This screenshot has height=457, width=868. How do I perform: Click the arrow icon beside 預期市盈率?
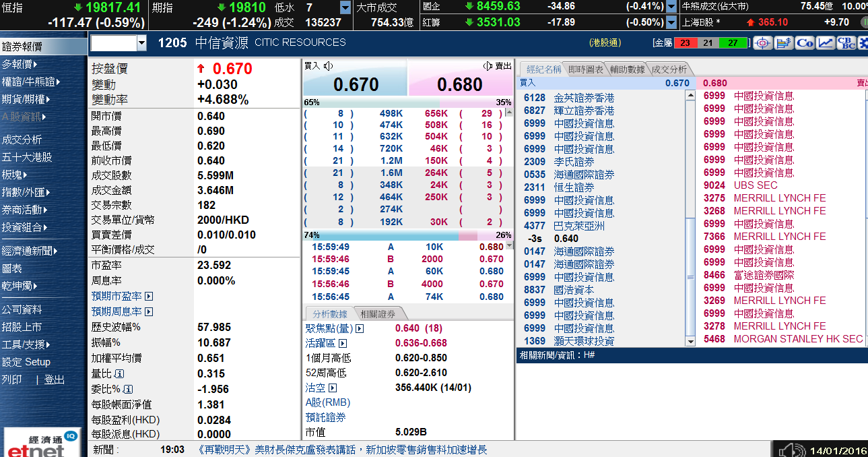(x=149, y=297)
